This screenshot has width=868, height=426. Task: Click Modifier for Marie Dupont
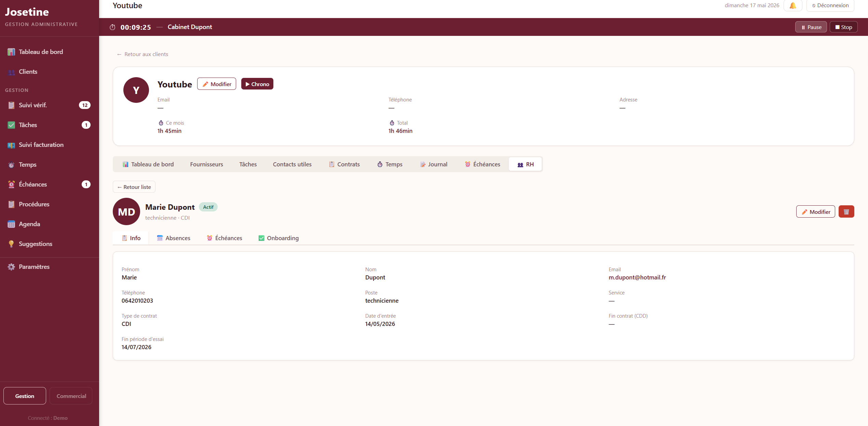pyautogui.click(x=815, y=211)
